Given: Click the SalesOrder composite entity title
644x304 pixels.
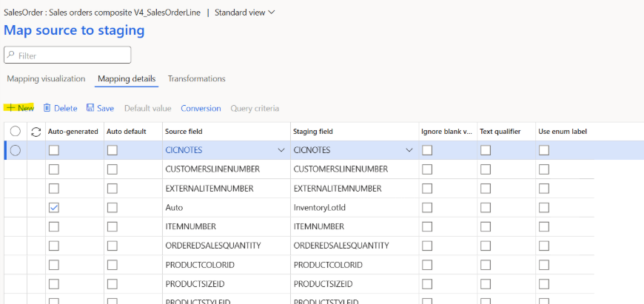Looking at the screenshot, I should (x=102, y=13).
